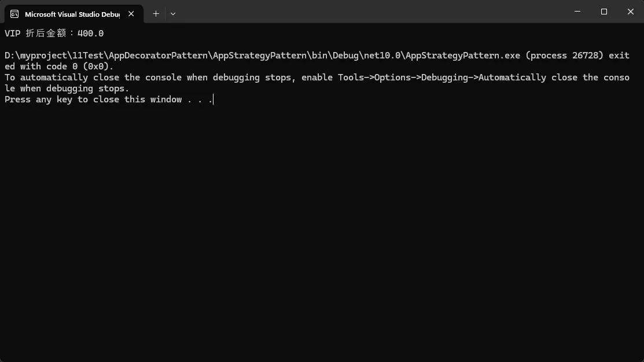Image resolution: width=644 pixels, height=362 pixels.
Task: Click the blinking cursor after the prompt
Action: coord(214,99)
